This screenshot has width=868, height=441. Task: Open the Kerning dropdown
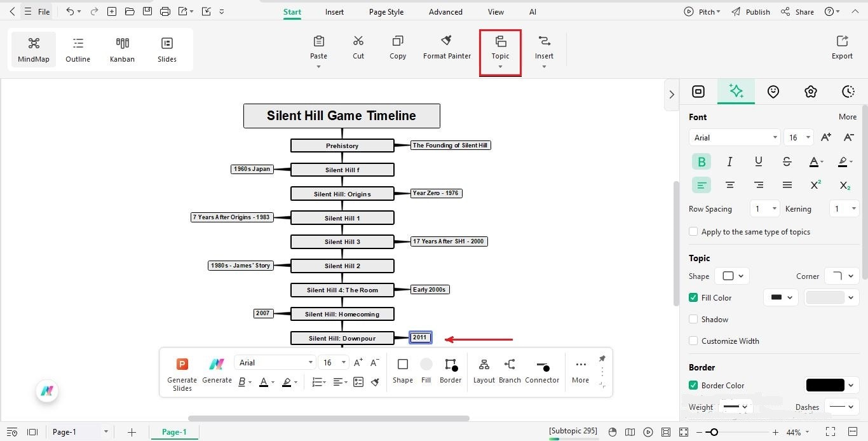pyautogui.click(x=844, y=208)
